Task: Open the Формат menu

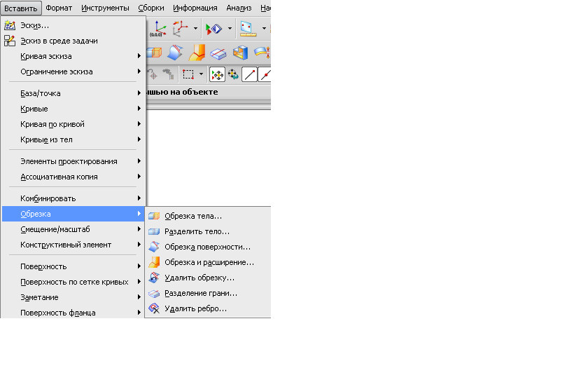Action: (x=59, y=8)
